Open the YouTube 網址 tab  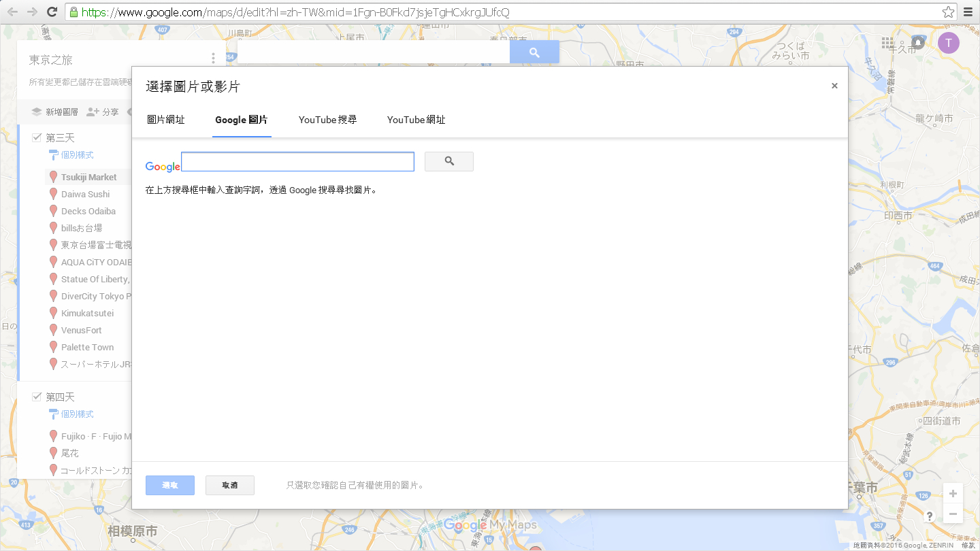click(416, 120)
